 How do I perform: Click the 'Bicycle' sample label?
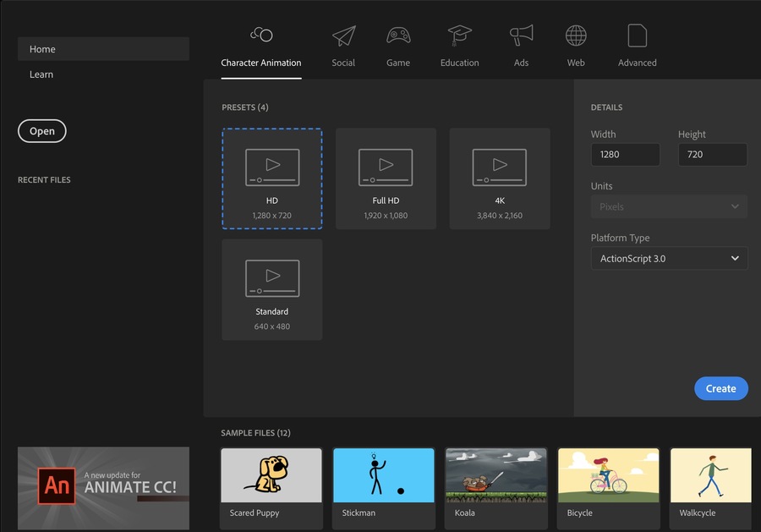pyautogui.click(x=579, y=513)
